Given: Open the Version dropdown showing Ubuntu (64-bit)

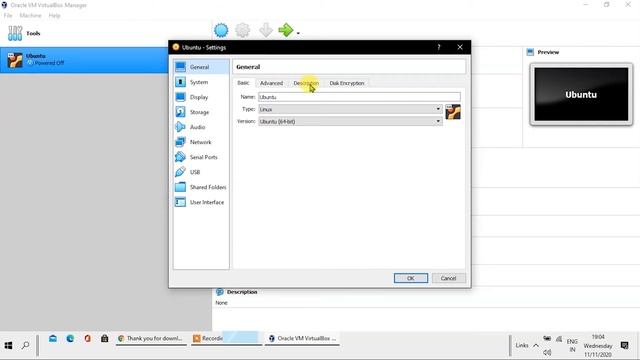Looking at the screenshot, I should (350, 121).
